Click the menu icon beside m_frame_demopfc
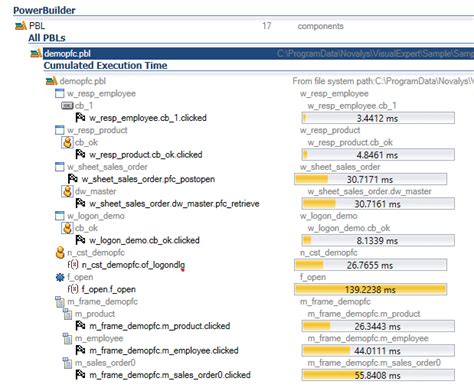The width and height of the screenshot is (474, 391). tap(60, 302)
